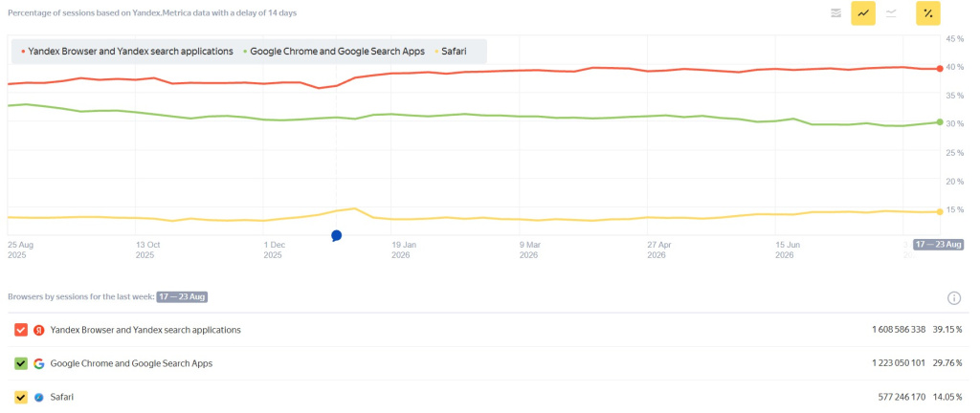Click the Safari compass icon in table
Viewport: 980px width, 413px height.
[38, 397]
